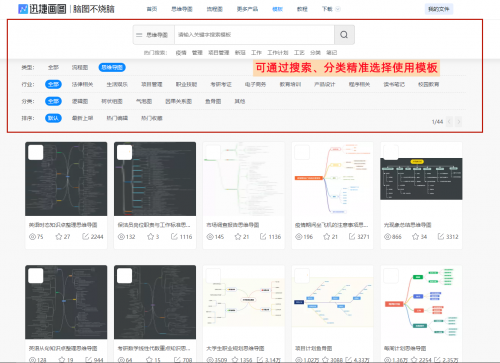Viewport: 500px width, 363px height.
Task: Click star icon on first template card
Action: coord(59,237)
